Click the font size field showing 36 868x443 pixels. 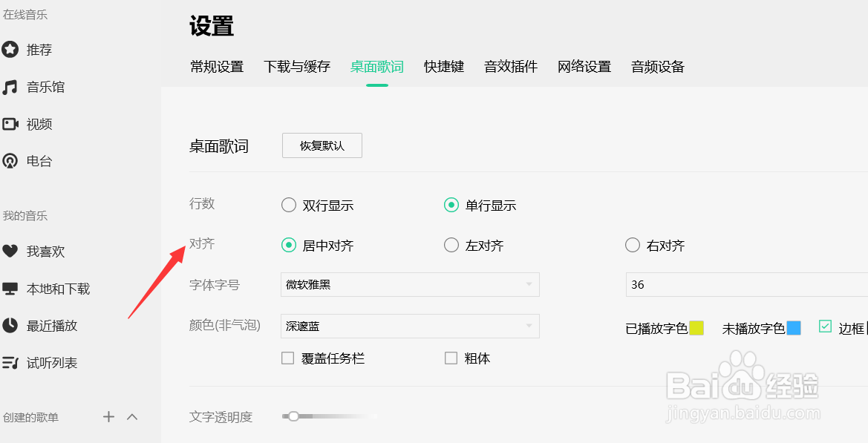(x=743, y=284)
